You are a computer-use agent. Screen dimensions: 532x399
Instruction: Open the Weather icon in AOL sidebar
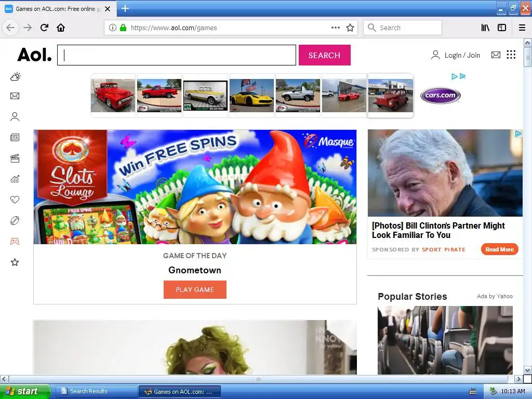pos(15,77)
